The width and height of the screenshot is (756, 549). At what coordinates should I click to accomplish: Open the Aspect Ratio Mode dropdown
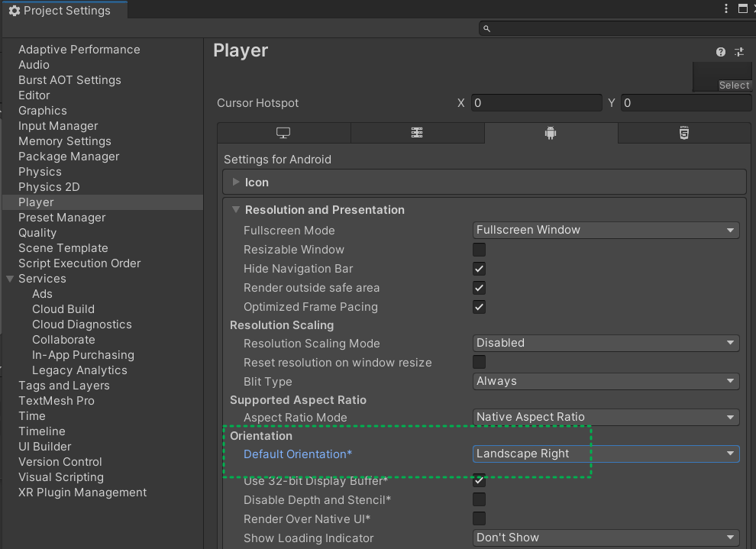pos(606,417)
